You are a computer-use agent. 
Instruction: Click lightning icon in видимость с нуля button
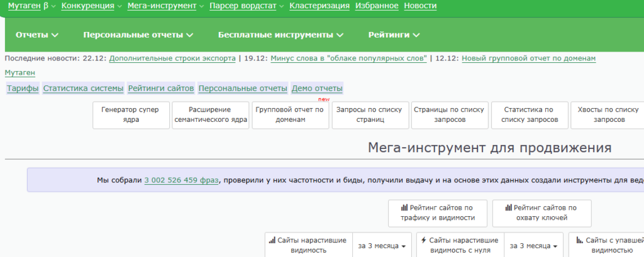tap(424, 240)
